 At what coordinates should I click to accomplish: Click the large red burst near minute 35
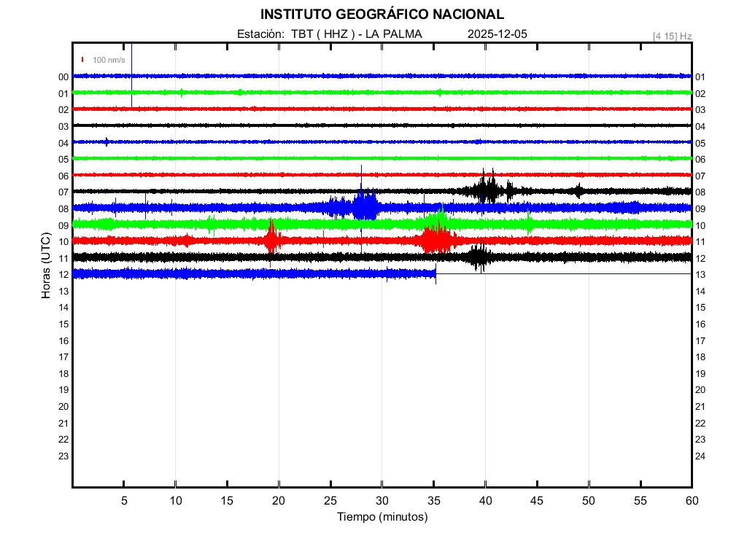tap(436, 240)
